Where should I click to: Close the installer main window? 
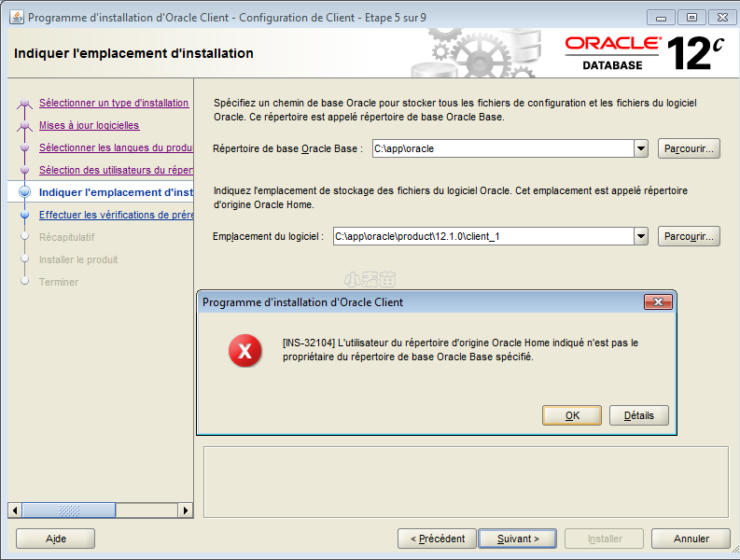pyautogui.click(x=722, y=18)
